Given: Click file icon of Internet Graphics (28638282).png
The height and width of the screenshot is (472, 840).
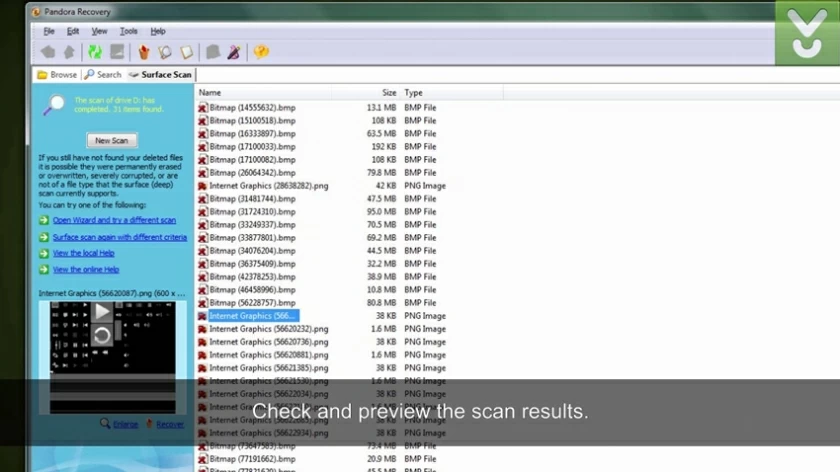Looking at the screenshot, I should [x=202, y=186].
